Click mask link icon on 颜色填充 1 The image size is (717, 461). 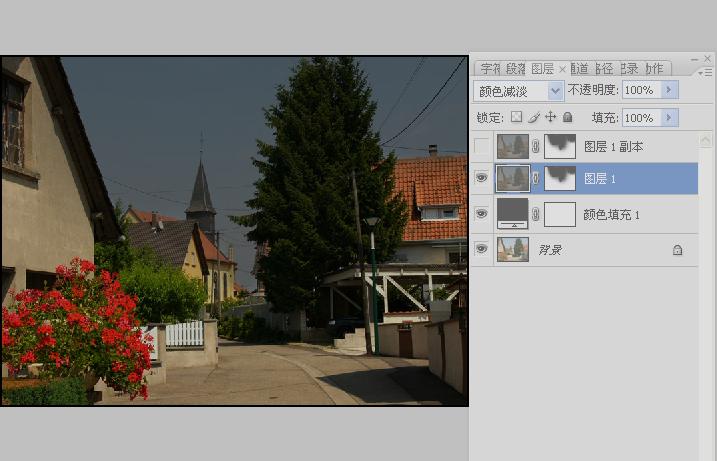click(536, 214)
